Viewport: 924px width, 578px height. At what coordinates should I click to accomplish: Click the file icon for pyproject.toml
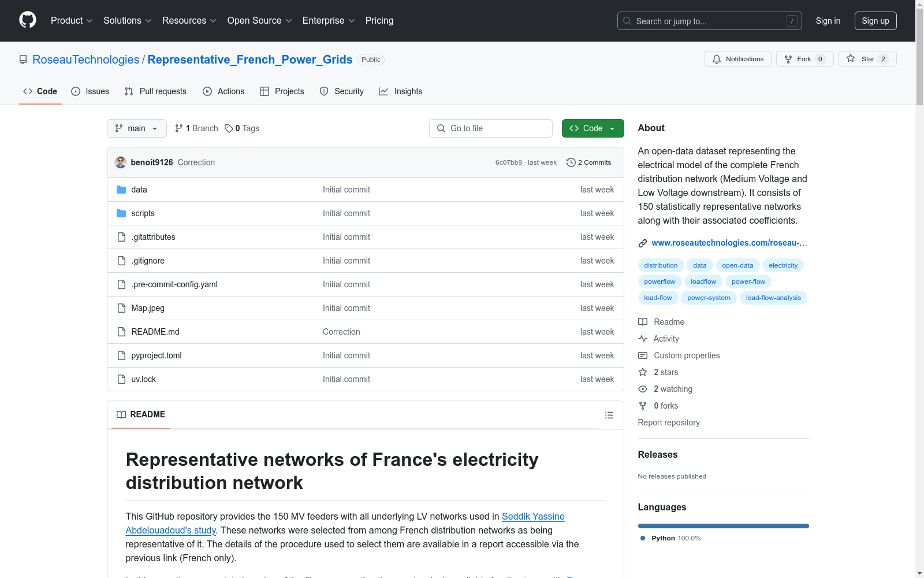[x=121, y=355]
